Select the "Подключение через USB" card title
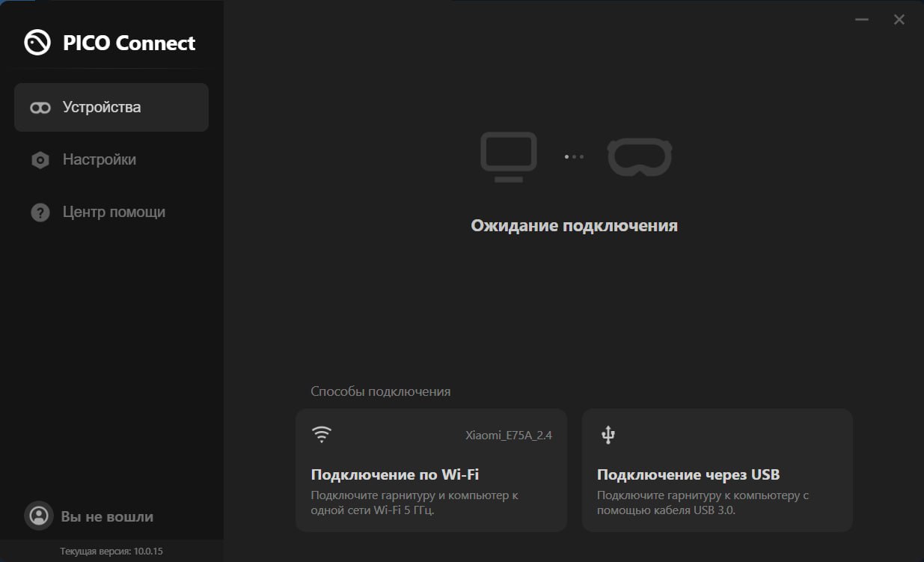This screenshot has height=562, width=924. (x=688, y=474)
